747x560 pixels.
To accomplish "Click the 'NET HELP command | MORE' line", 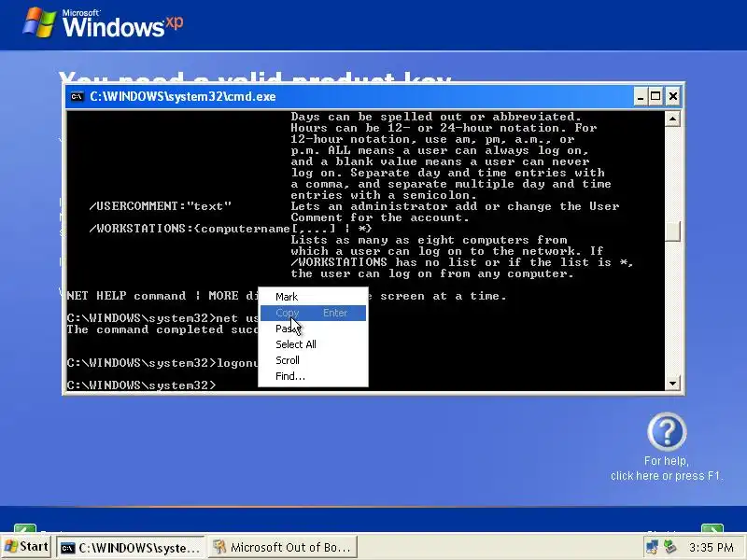I will point(162,296).
